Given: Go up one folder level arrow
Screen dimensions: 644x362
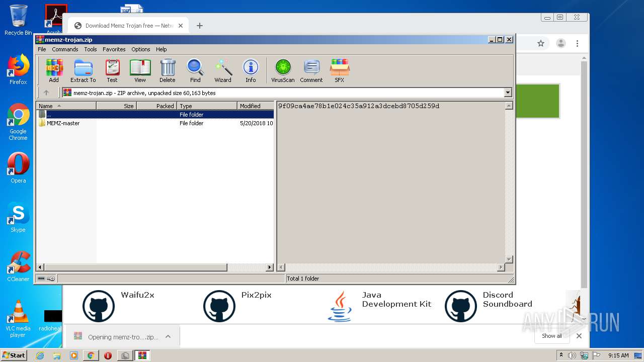Looking at the screenshot, I should pos(46,93).
